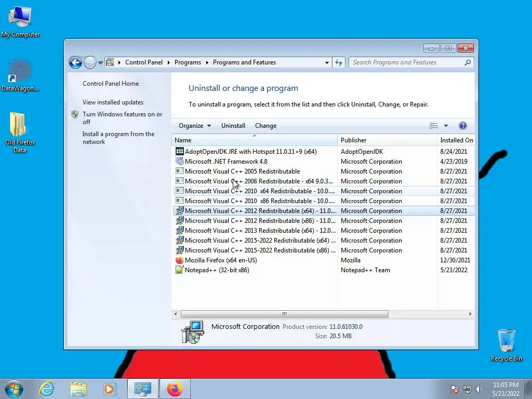
Task: Click the Visual C++ 2012 x64 installer icon
Action: (x=179, y=211)
